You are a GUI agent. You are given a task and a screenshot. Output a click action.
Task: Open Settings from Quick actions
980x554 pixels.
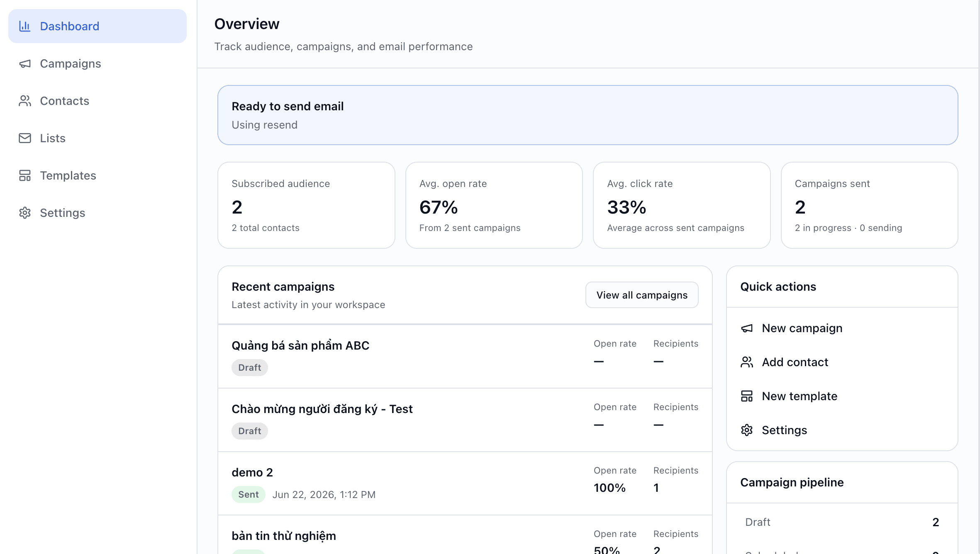pos(842,430)
